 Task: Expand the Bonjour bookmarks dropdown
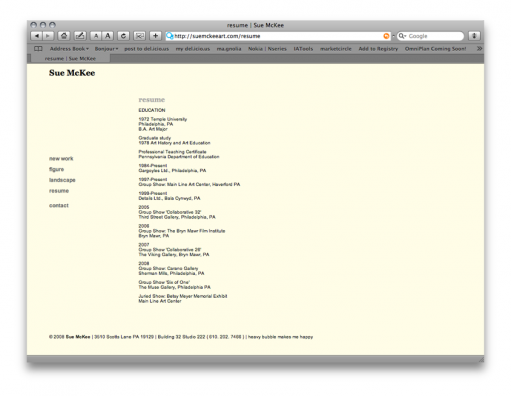point(106,49)
